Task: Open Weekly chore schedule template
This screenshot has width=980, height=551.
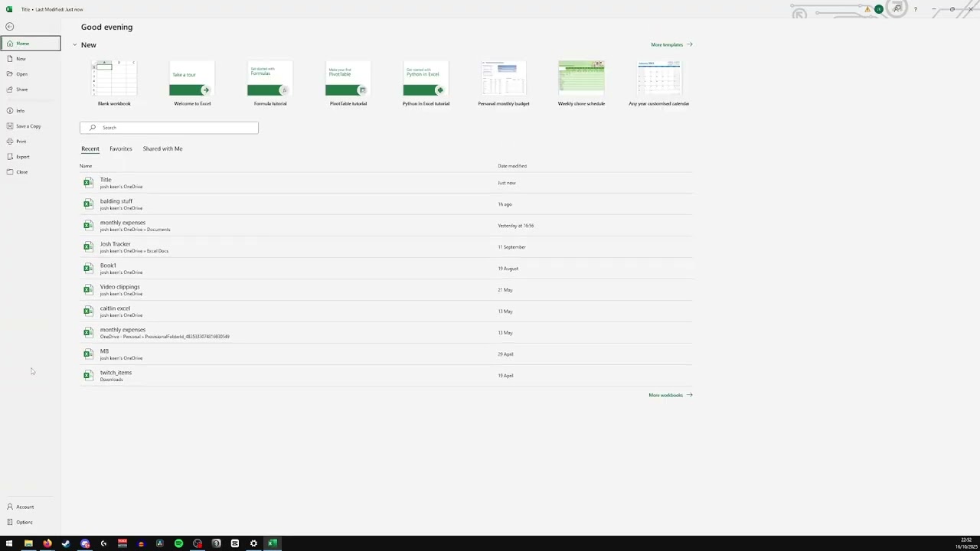Action: click(581, 83)
